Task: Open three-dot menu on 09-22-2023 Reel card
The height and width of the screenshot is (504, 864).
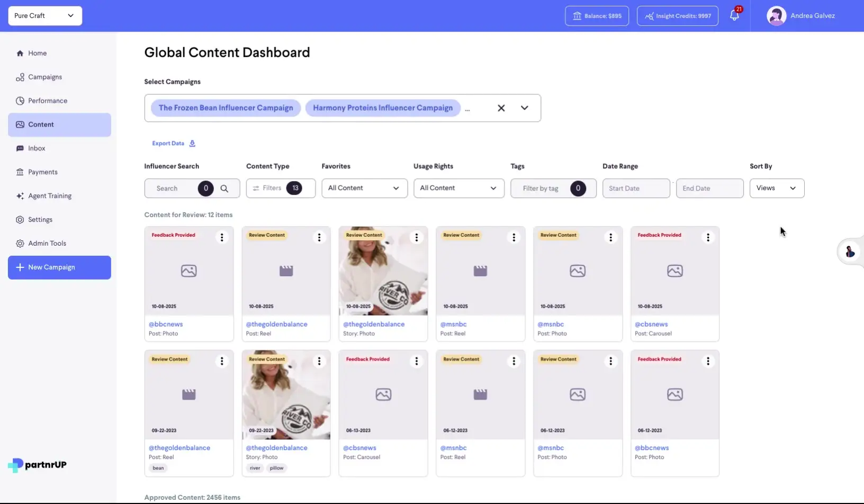Action: click(222, 361)
